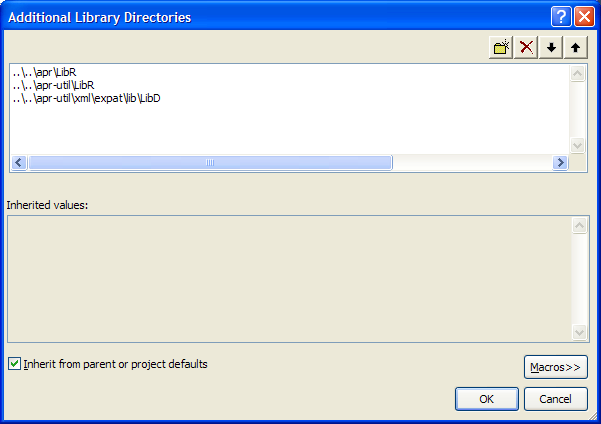Image resolution: width=601 pixels, height=424 pixels.
Task: Click the Cancel button
Action: click(x=555, y=399)
